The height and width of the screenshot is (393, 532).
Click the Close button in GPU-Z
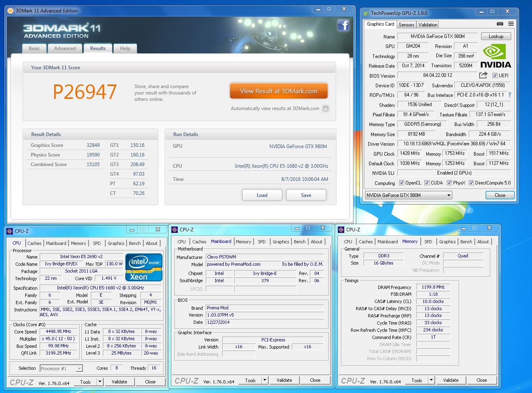[500, 195]
